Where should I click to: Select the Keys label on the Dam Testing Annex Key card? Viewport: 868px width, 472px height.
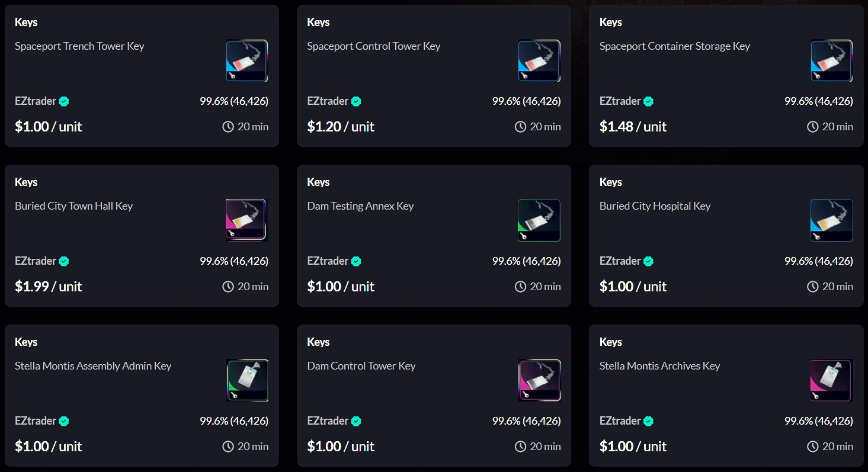pos(319,182)
